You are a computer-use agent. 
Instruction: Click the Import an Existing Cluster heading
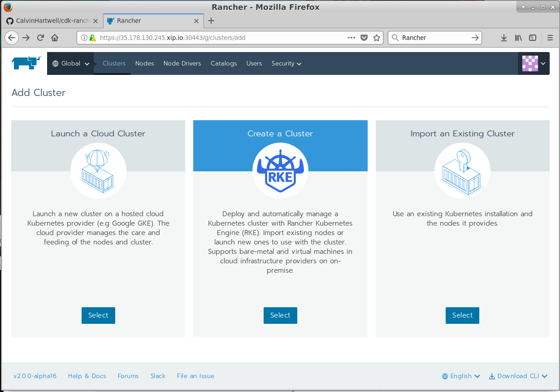point(462,134)
